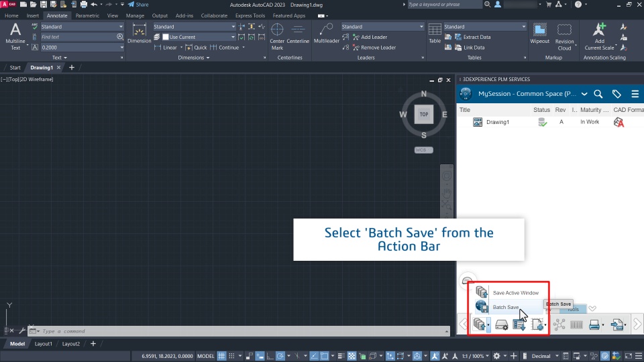Open the Decimal units dropdown
Screen dimensions: 644x362
point(545,356)
